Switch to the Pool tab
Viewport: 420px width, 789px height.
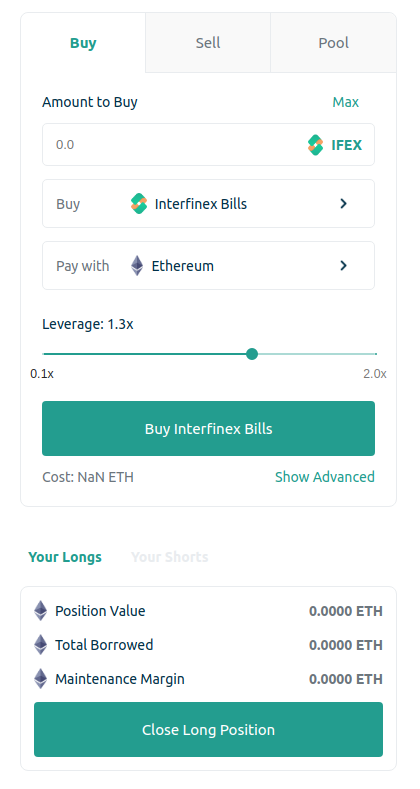(333, 43)
